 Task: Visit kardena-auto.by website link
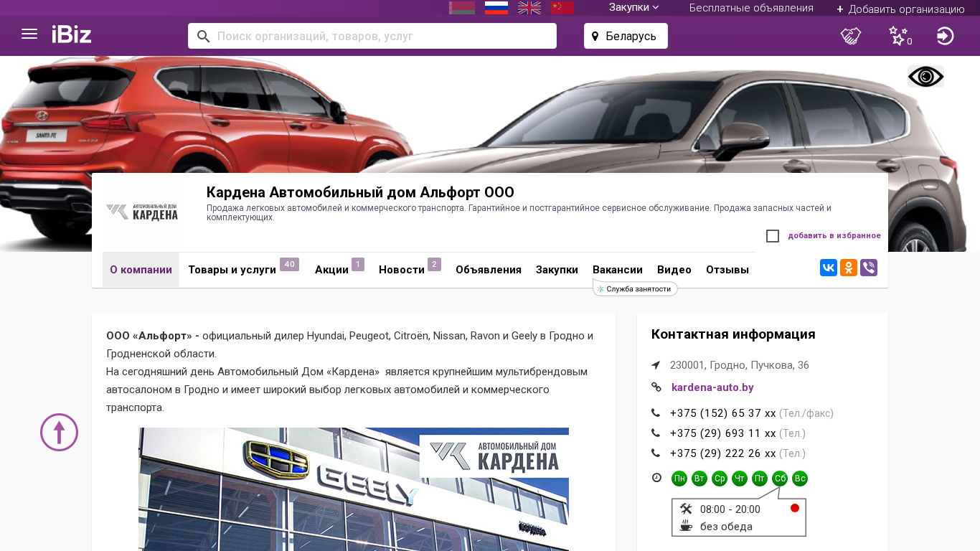point(712,387)
